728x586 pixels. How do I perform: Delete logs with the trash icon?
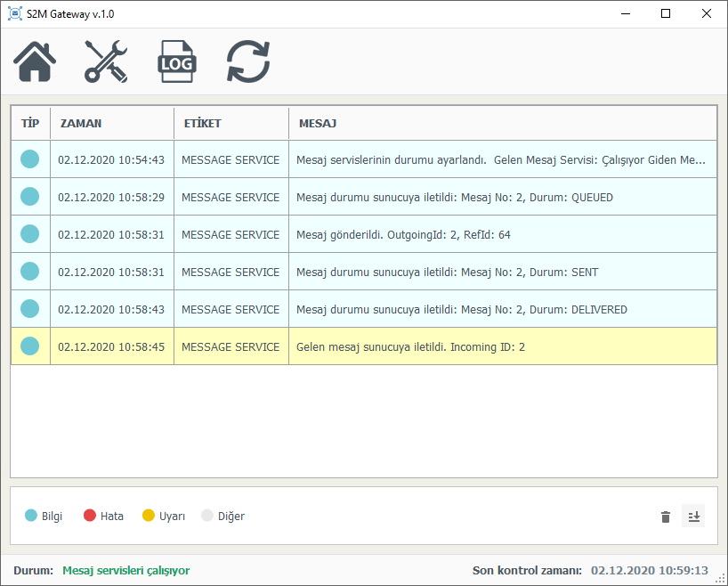coord(666,517)
